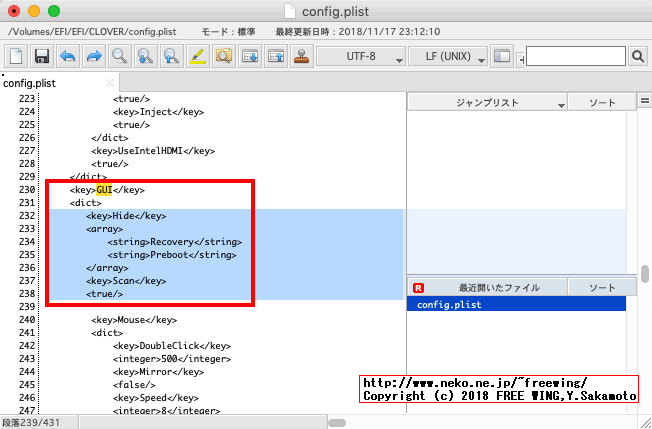Open the UTF-8 encoding dropdown
The height and width of the screenshot is (429, 652).
tap(361, 56)
